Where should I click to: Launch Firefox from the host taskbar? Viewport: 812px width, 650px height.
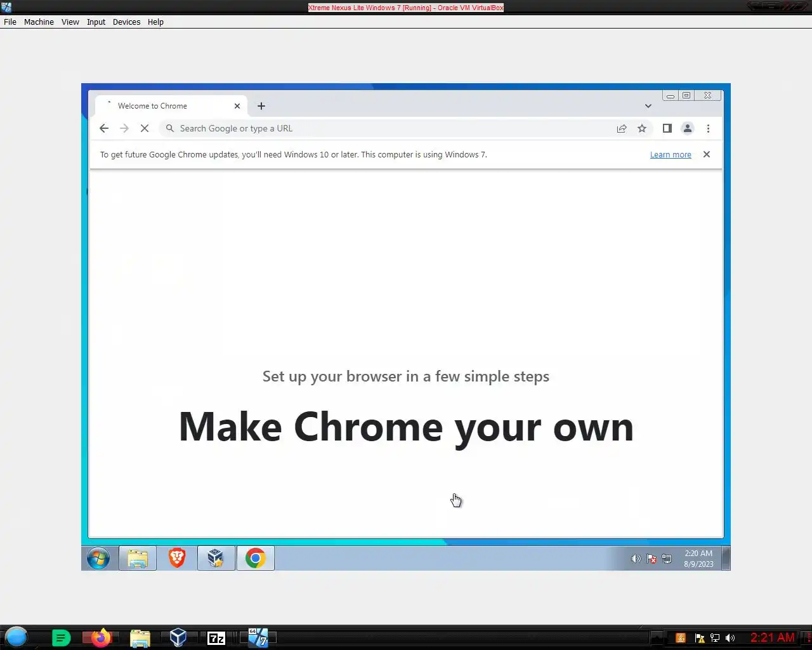[100, 637]
